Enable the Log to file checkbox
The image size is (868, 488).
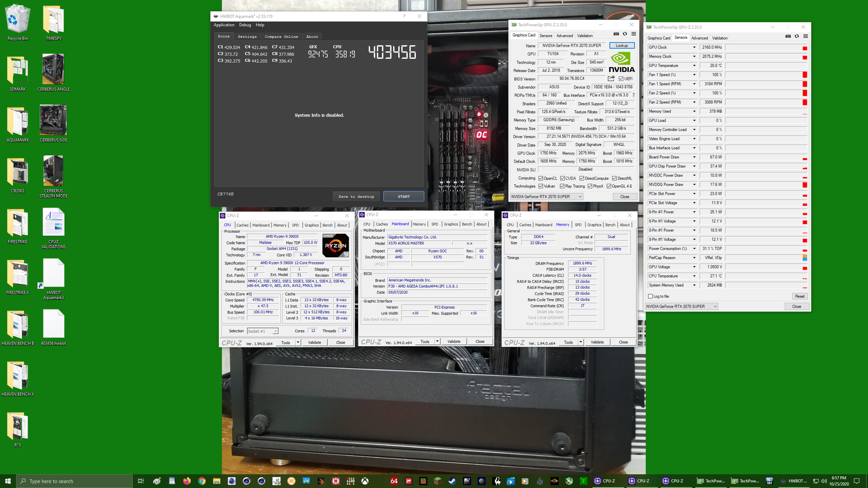650,296
